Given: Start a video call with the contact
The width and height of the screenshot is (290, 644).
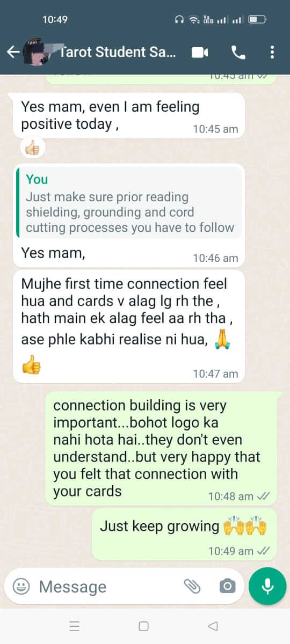Looking at the screenshot, I should pos(200,52).
